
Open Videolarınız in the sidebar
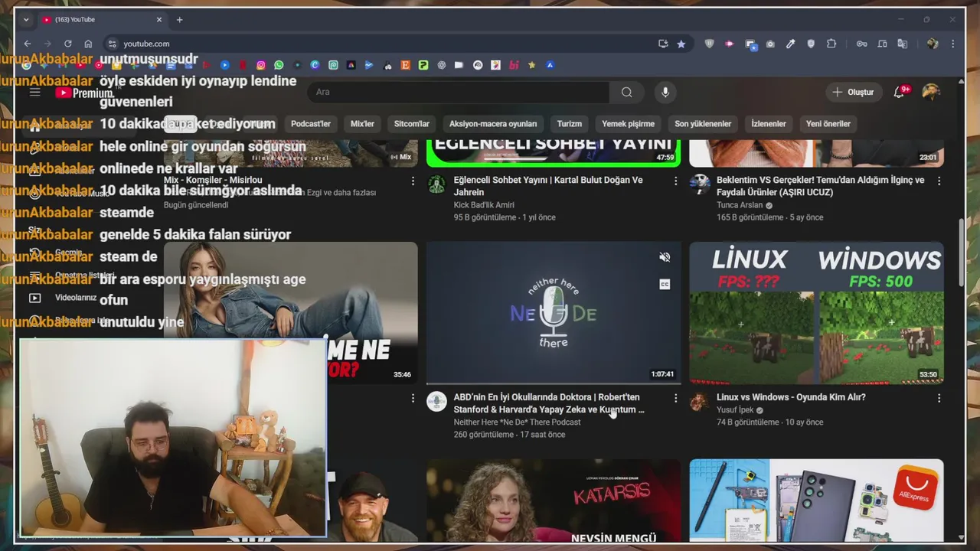tap(76, 298)
